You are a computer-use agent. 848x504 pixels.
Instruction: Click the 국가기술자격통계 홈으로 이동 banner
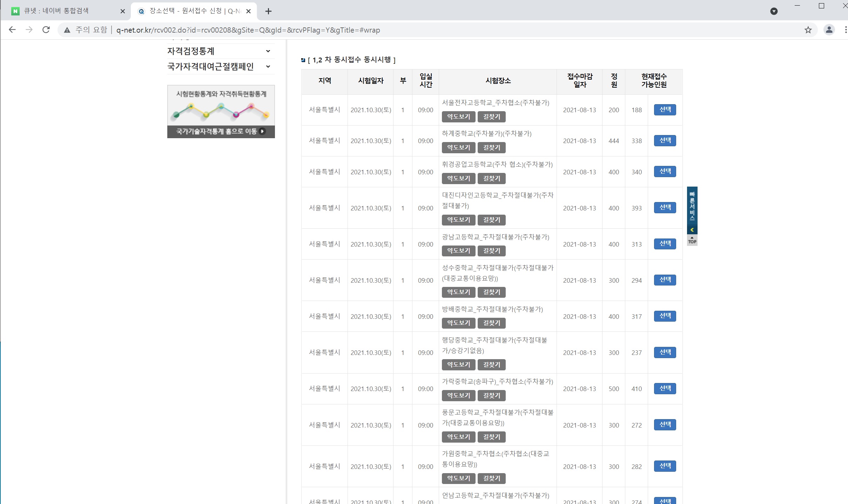(x=221, y=131)
